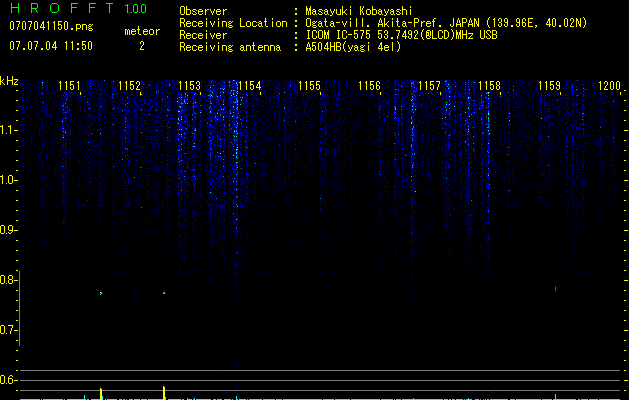
Task: Click the second yellow detection spike at bottom
Action: (x=164, y=393)
